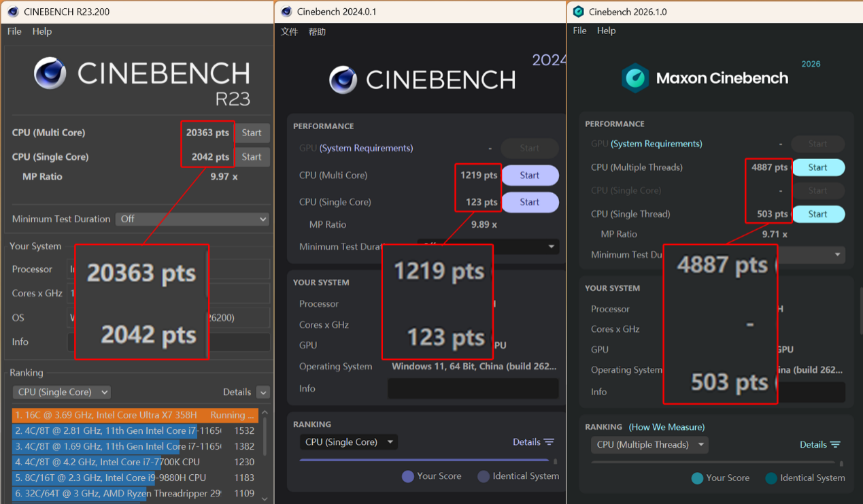
Task: Select the ranking row with score 1532
Action: coord(135,431)
